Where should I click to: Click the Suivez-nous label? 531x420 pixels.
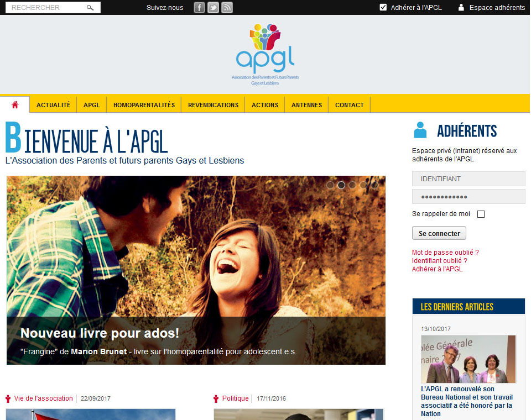165,7
